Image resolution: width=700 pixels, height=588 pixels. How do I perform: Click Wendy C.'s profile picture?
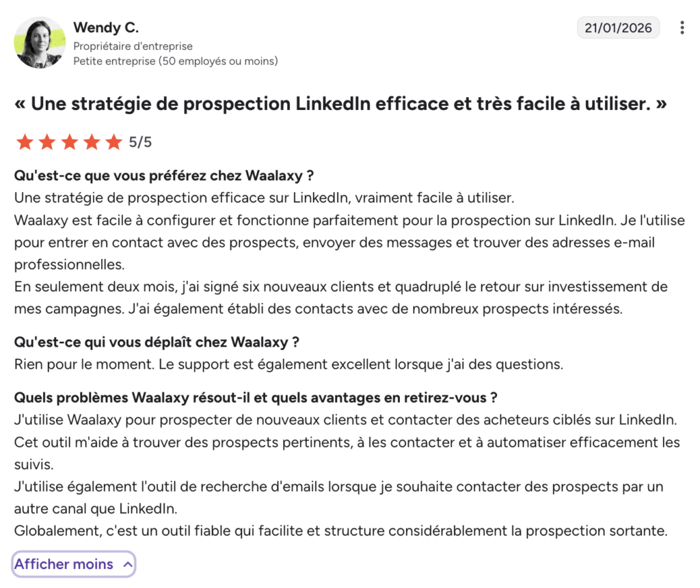(39, 42)
